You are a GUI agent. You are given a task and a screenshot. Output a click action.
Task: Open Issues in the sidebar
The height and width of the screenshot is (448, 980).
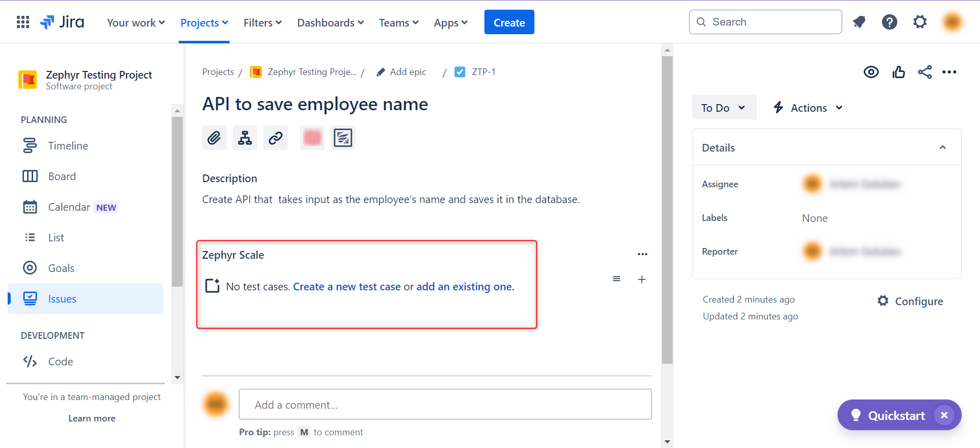86,298
